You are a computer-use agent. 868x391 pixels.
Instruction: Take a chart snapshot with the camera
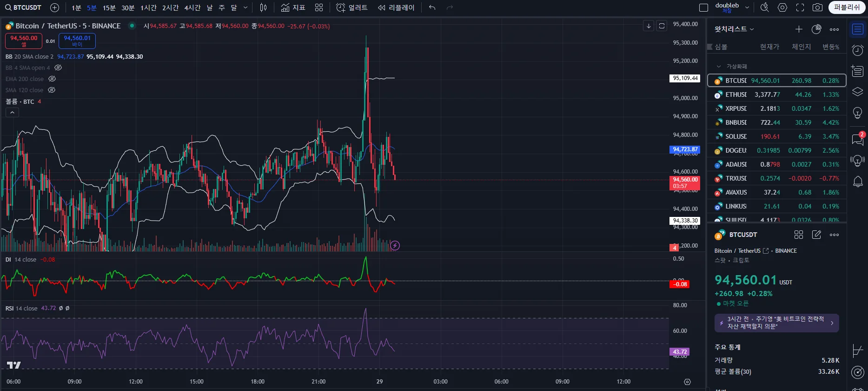tap(817, 7)
